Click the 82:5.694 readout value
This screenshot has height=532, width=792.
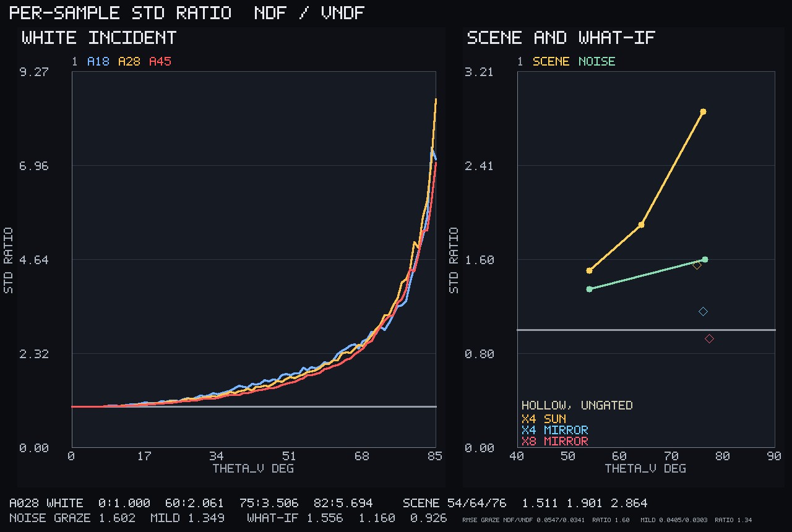343,503
